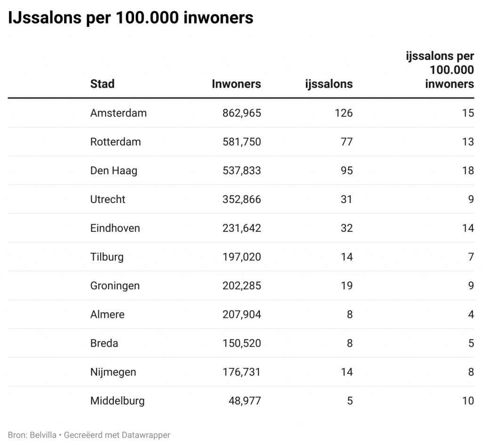Select the Groningen city cell

click(115, 285)
